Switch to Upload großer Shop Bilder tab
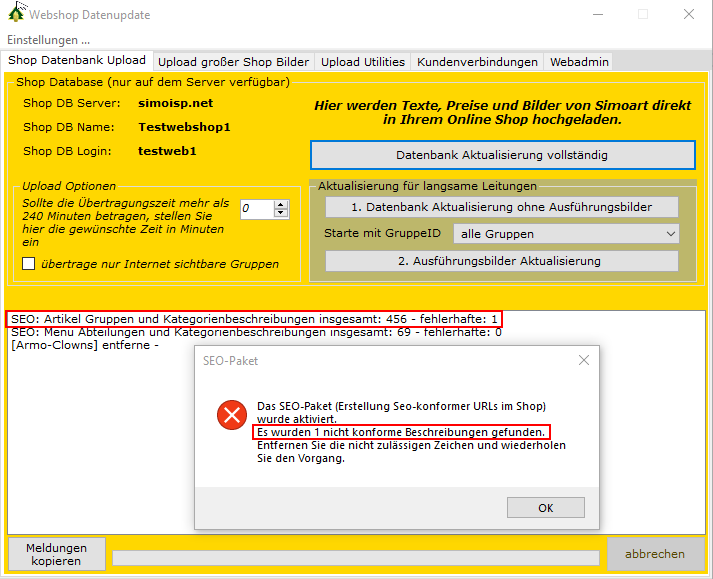713x579 pixels. tap(233, 62)
